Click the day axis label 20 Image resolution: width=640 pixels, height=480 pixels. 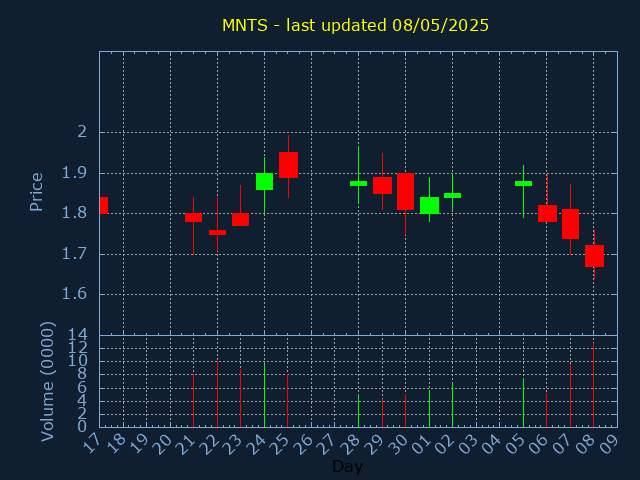(162, 443)
